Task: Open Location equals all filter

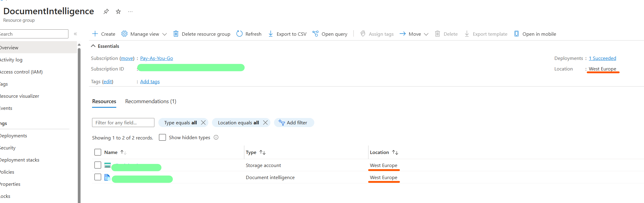Action: click(x=238, y=123)
